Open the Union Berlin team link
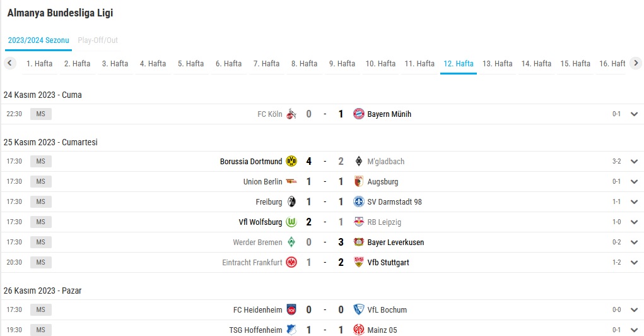 coord(263,181)
